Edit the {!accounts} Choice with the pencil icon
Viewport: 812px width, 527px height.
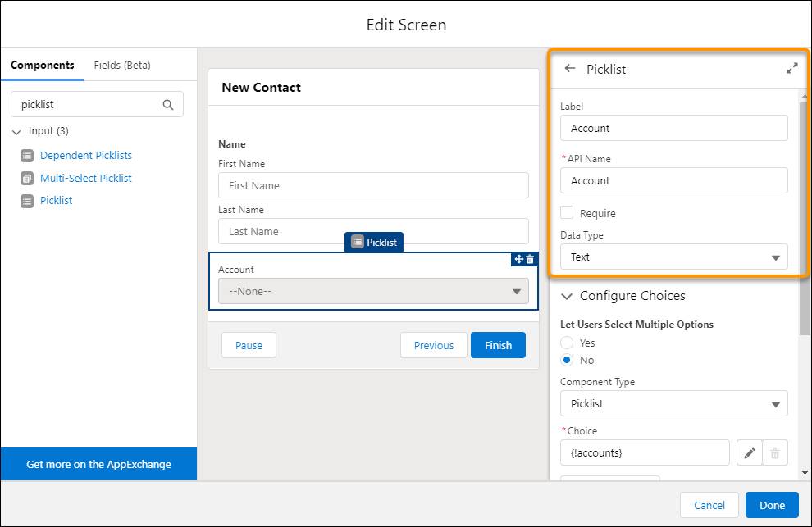coord(749,452)
